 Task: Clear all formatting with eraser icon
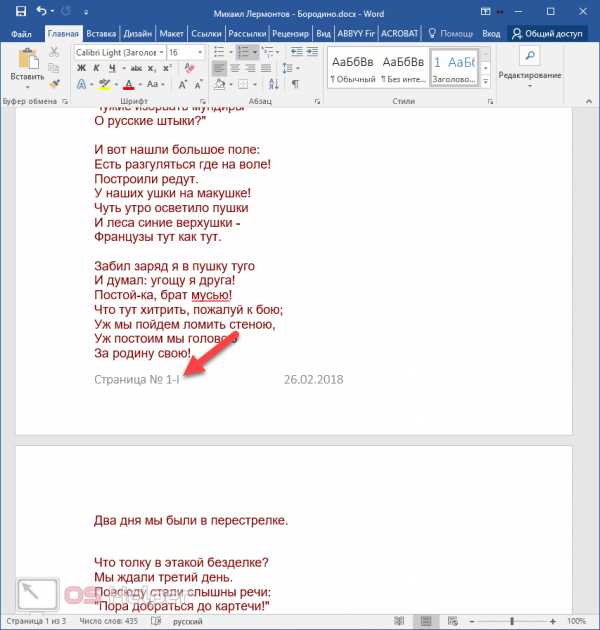click(189, 68)
